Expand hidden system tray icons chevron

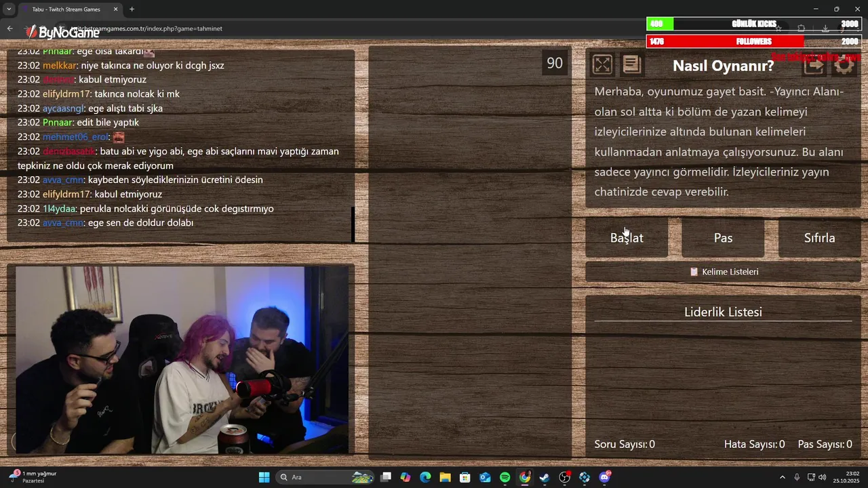coord(782,477)
